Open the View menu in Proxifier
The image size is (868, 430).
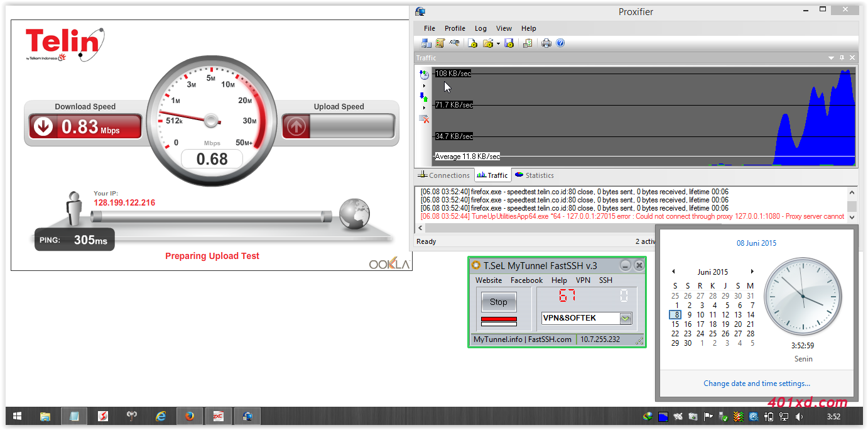click(504, 28)
